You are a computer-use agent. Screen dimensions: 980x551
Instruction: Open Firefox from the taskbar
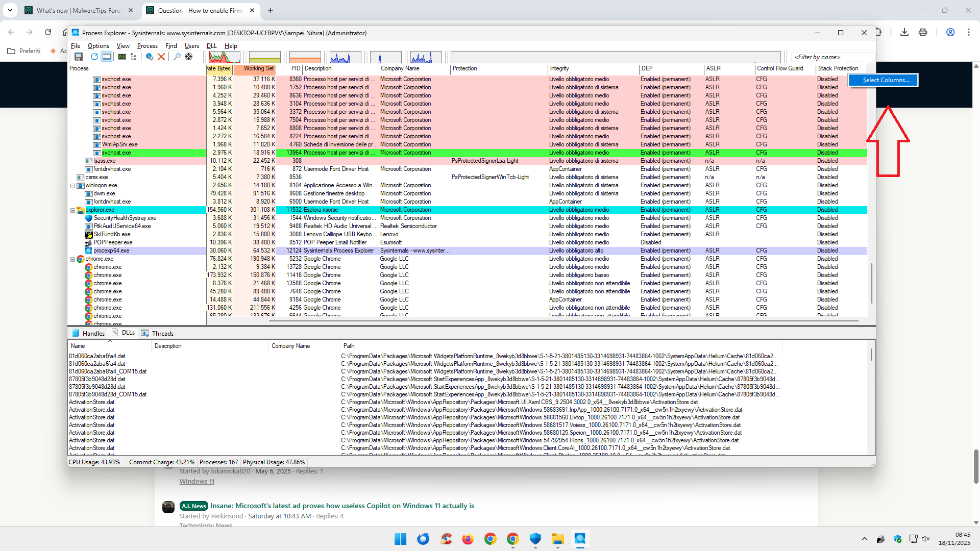coord(468,539)
